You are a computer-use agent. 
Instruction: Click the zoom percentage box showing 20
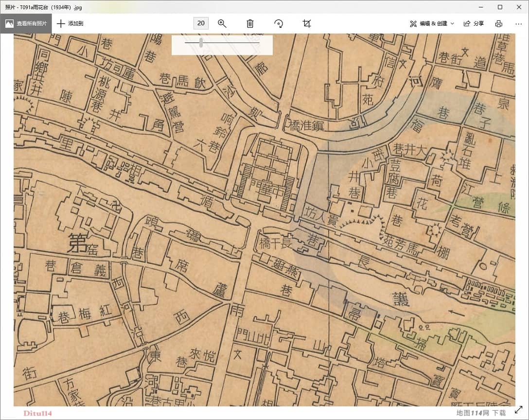point(201,23)
